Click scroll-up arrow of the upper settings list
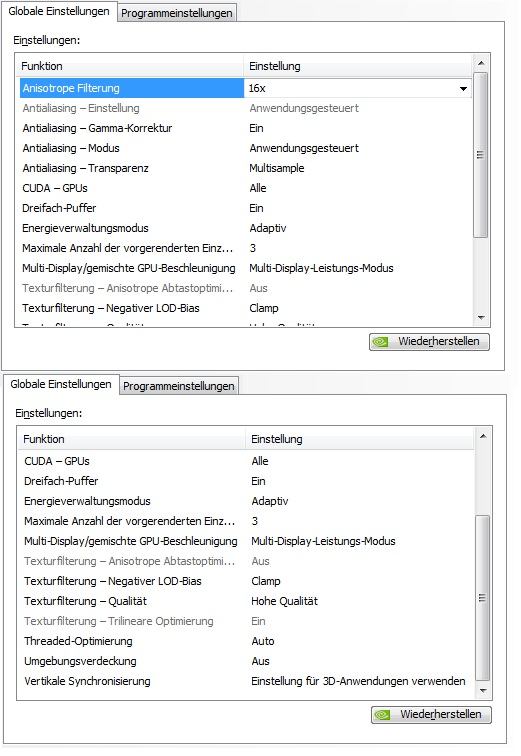 tap(481, 63)
